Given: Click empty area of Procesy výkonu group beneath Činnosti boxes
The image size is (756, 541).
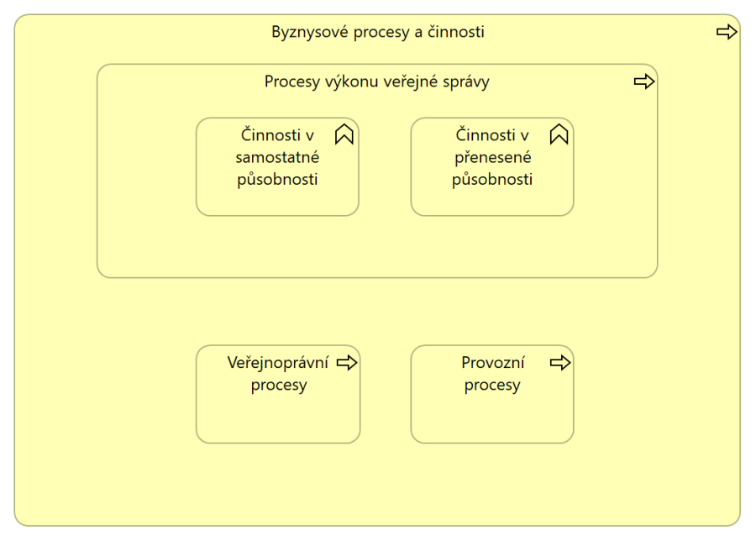Looking at the screenshot, I should 377,246.
